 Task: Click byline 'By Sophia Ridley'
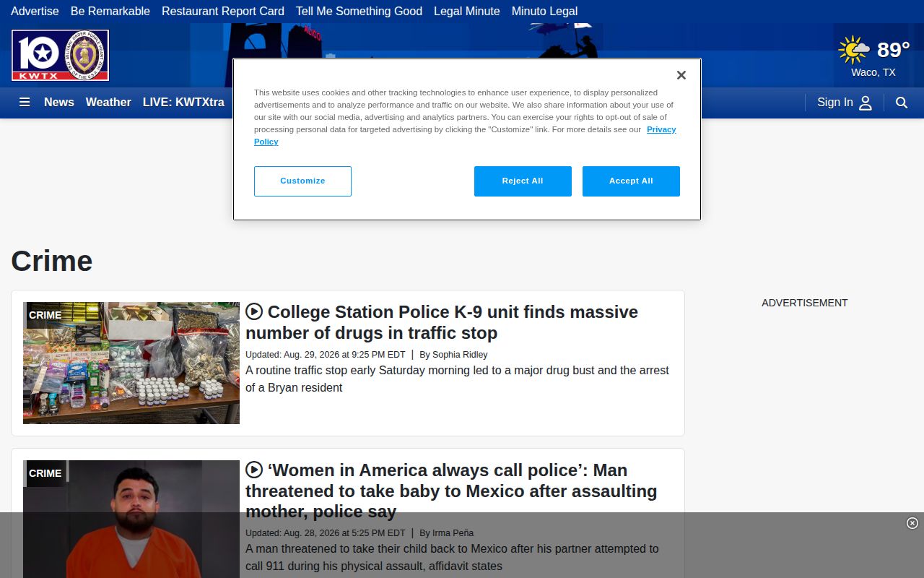[x=453, y=355]
